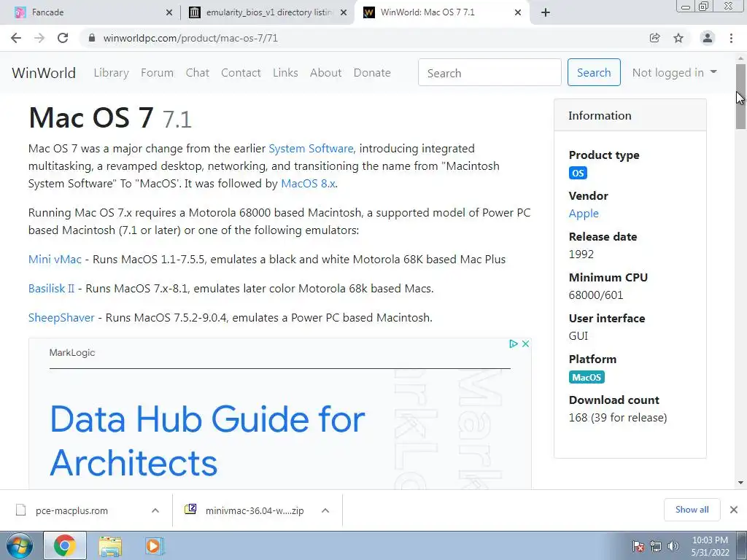Follow the MacOS 8.x link

(x=309, y=184)
